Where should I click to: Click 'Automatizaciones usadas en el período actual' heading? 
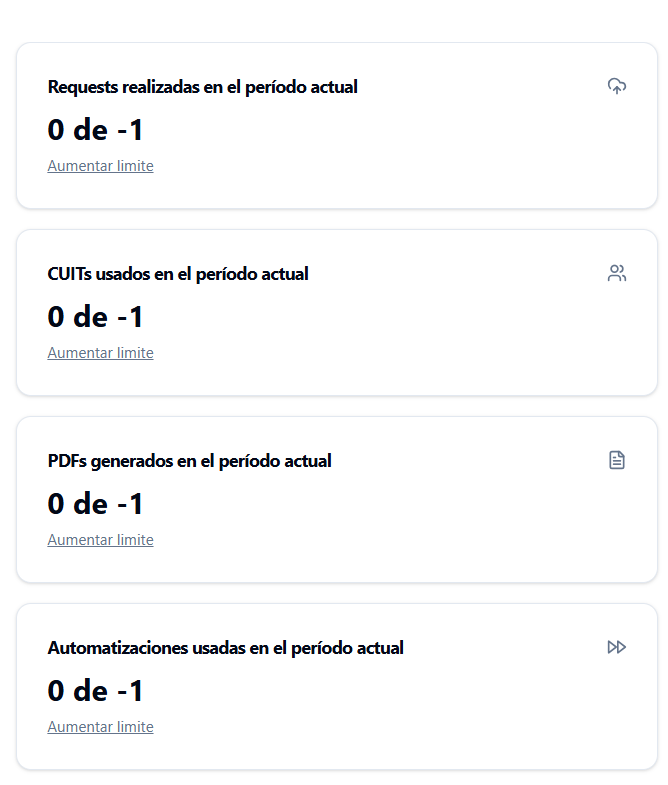225,648
